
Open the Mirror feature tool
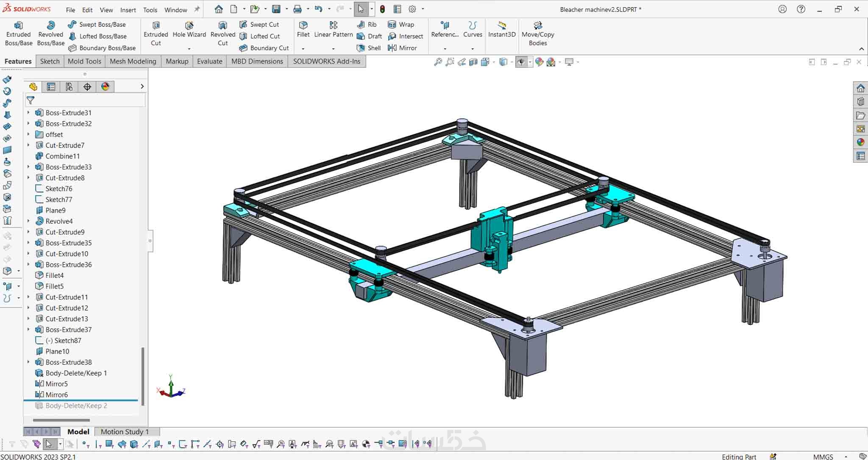(x=403, y=48)
